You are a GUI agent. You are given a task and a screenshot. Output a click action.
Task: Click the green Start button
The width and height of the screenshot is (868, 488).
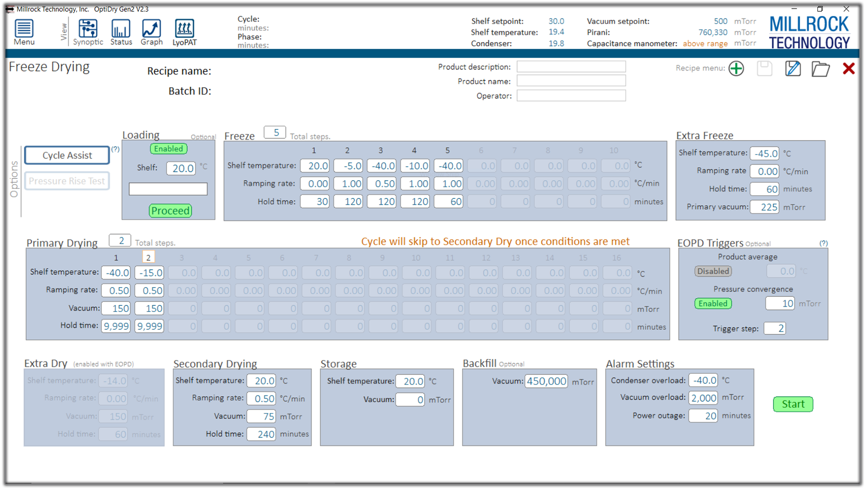click(x=793, y=404)
